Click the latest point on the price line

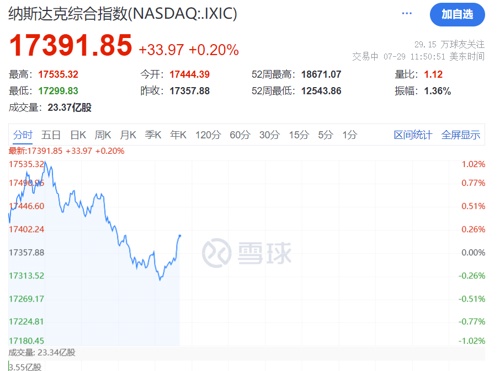180,236
